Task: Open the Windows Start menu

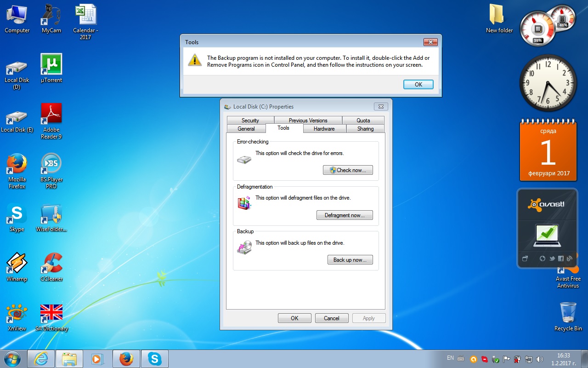Action: [x=12, y=359]
